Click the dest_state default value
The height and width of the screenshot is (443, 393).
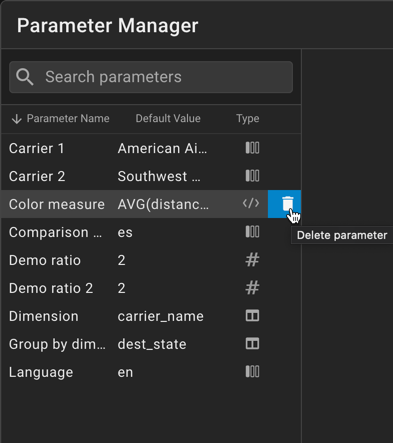(x=152, y=344)
